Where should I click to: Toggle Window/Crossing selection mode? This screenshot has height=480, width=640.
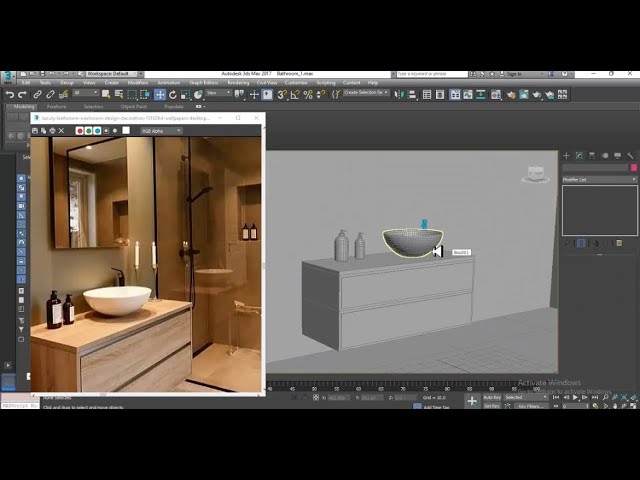[x=144, y=95]
